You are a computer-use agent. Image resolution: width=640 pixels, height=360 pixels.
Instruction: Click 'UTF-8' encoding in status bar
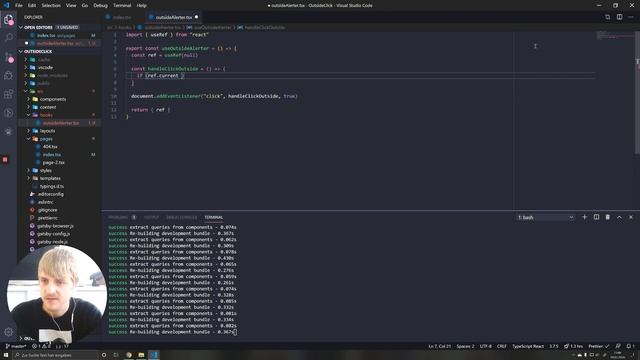(485, 346)
